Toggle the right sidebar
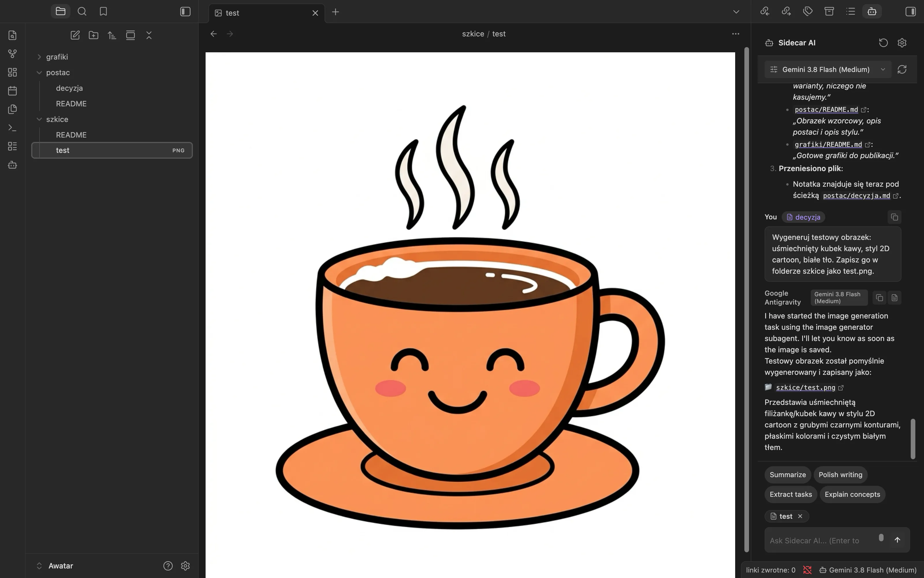The width and height of the screenshot is (924, 578). pyautogui.click(x=911, y=12)
